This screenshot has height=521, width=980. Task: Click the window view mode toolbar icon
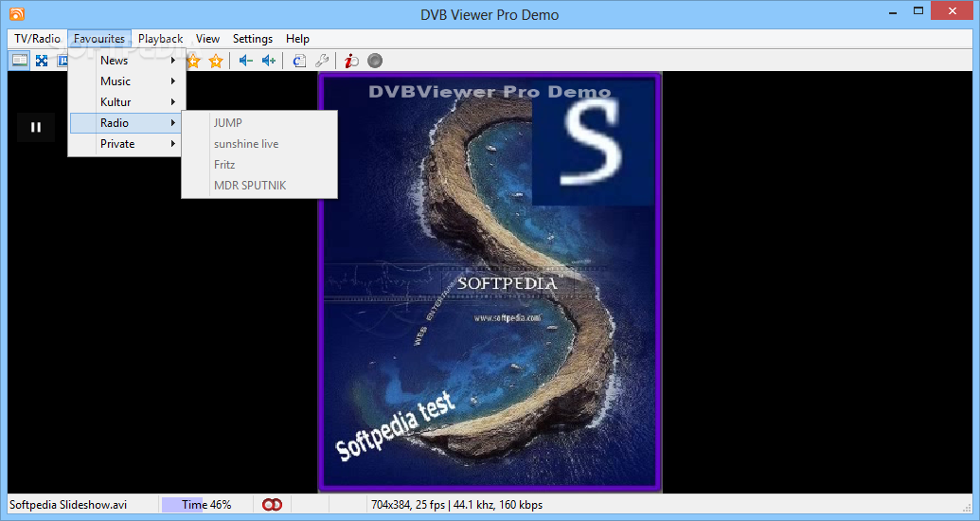[x=20, y=61]
